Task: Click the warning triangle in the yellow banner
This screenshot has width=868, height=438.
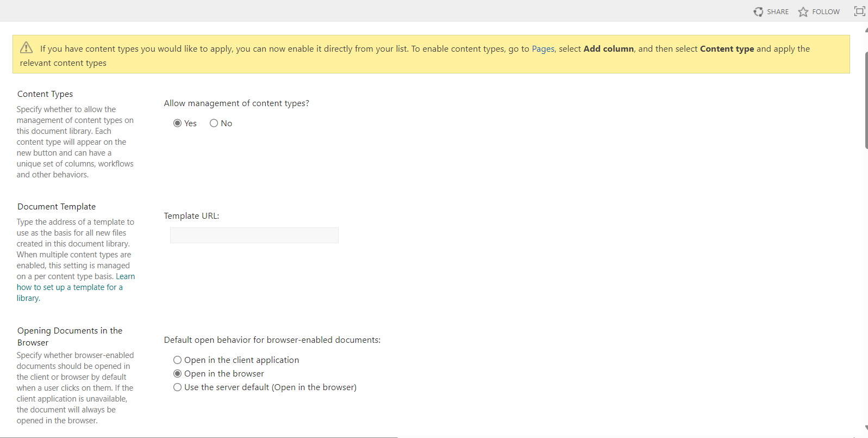Action: pos(26,47)
